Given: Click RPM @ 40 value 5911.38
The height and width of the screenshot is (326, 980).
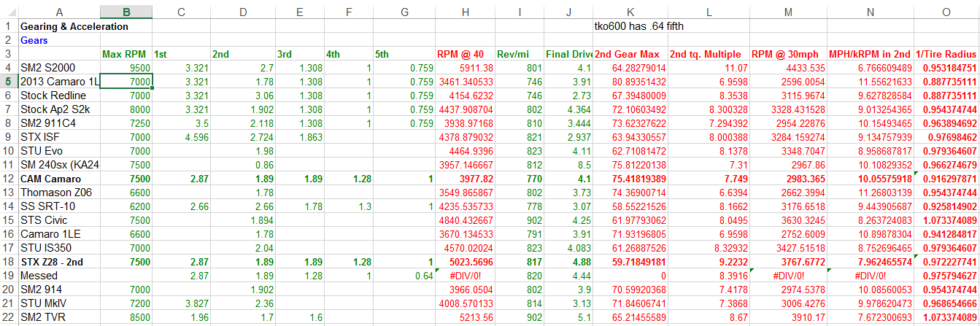Looking at the screenshot, I should point(464,68).
